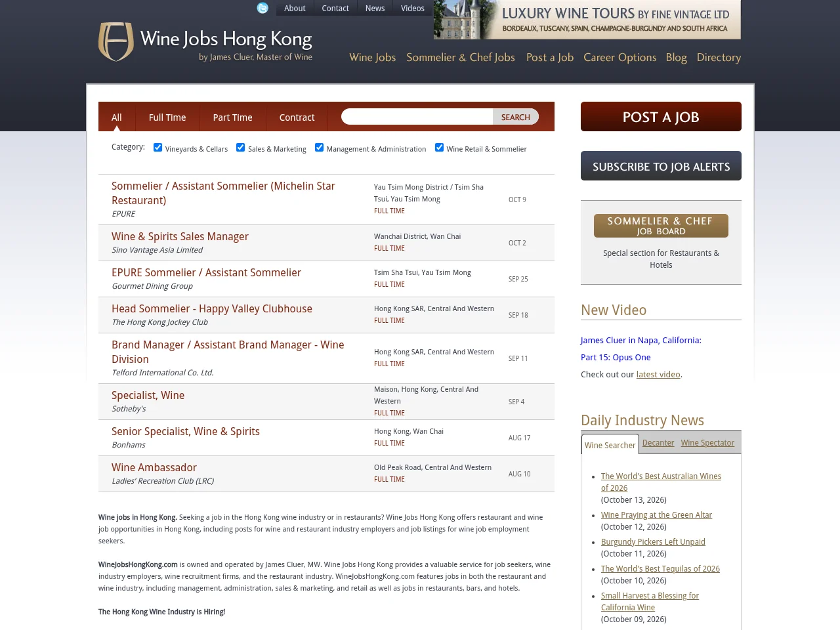This screenshot has width=840, height=630.
Task: Open James Cluer in Napa video link
Action: pyautogui.click(x=641, y=349)
